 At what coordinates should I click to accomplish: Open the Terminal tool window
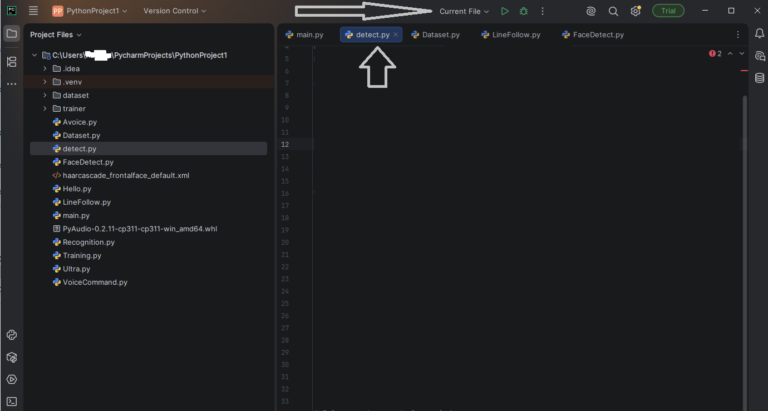(x=11, y=402)
